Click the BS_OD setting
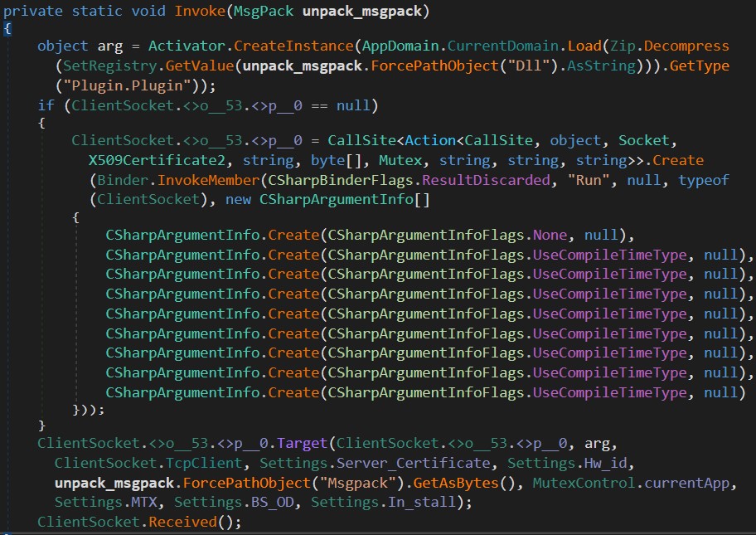The height and width of the screenshot is (535, 756). (272, 502)
